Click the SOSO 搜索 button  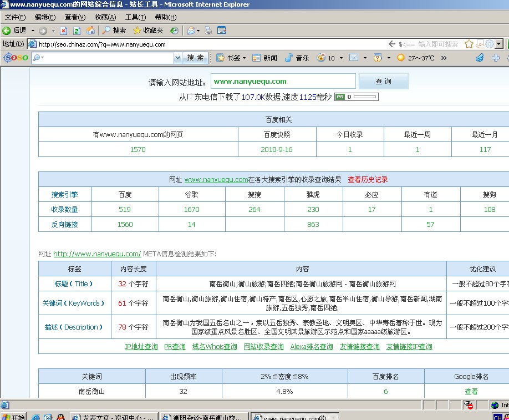click(x=195, y=58)
